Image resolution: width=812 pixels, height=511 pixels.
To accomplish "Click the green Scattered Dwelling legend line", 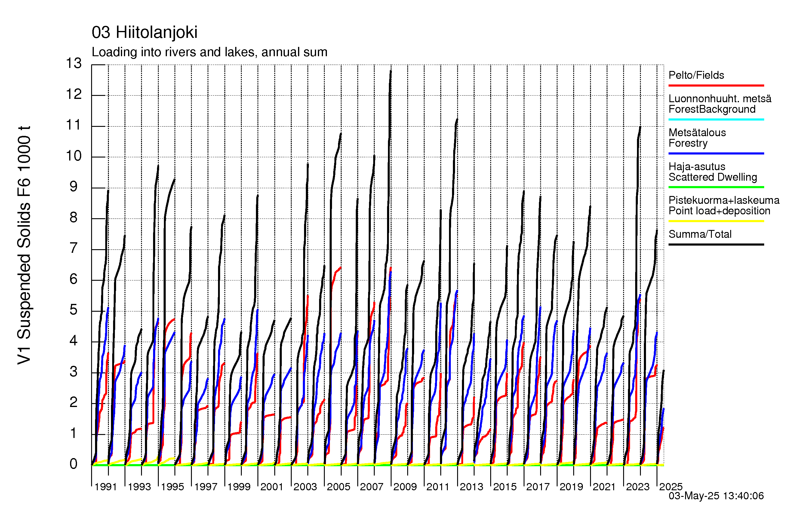I will [716, 187].
